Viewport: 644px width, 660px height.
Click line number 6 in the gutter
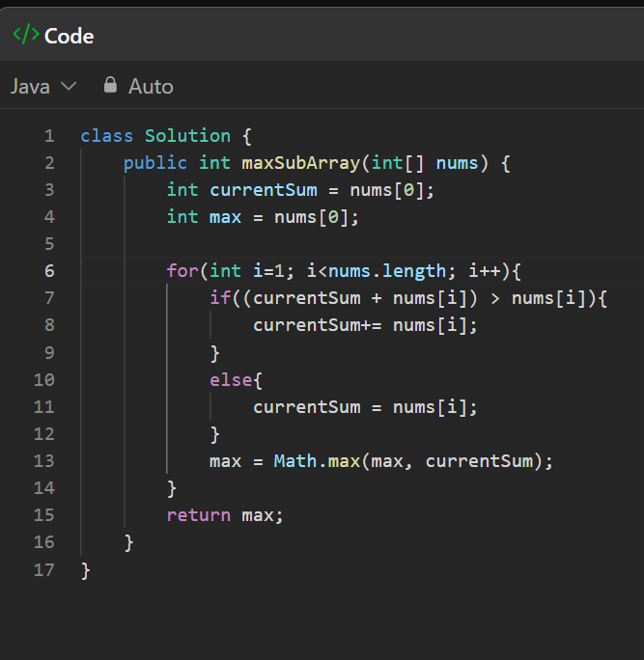[49, 270]
